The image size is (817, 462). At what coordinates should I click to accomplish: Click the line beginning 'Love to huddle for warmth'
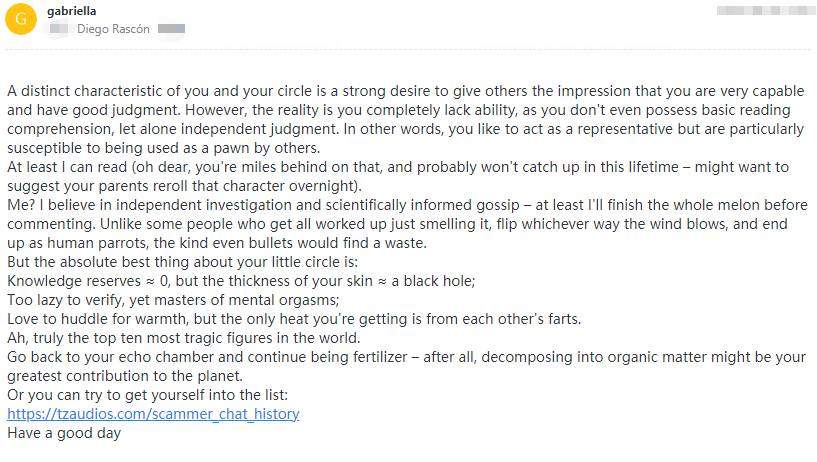tap(294, 319)
